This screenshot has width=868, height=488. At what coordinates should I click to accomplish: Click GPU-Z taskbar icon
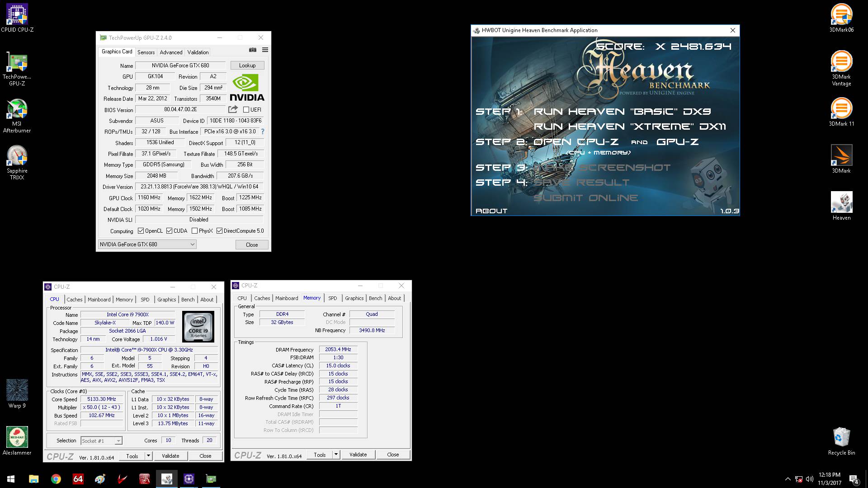coord(211,479)
